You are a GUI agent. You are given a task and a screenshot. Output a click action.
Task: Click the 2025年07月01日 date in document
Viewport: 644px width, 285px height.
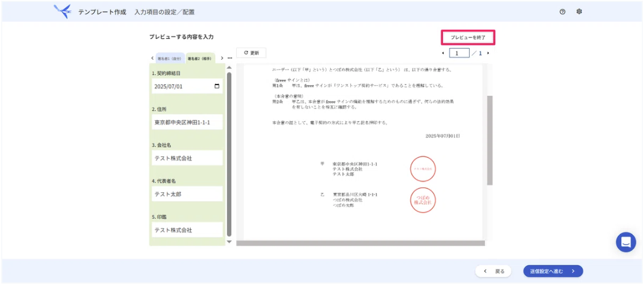tap(443, 136)
